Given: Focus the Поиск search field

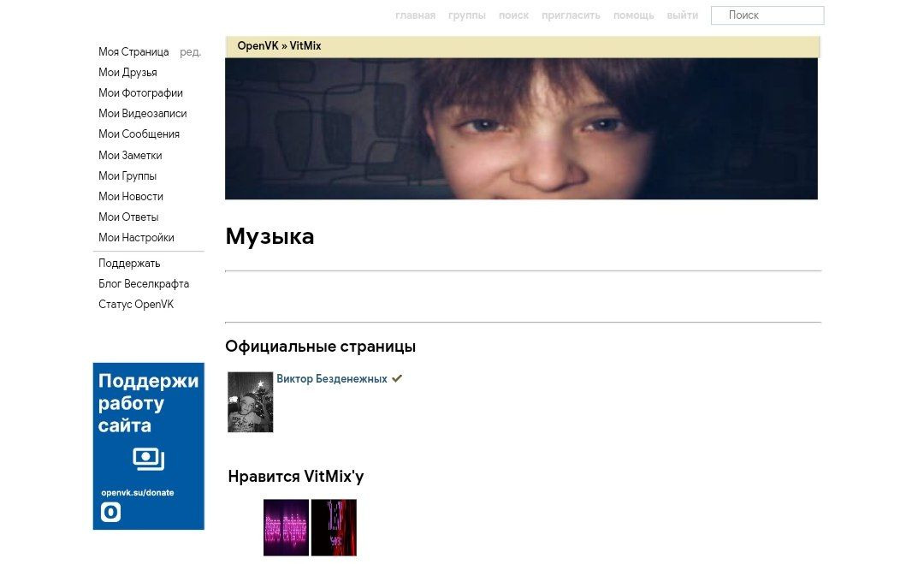Looking at the screenshot, I should [x=767, y=15].
